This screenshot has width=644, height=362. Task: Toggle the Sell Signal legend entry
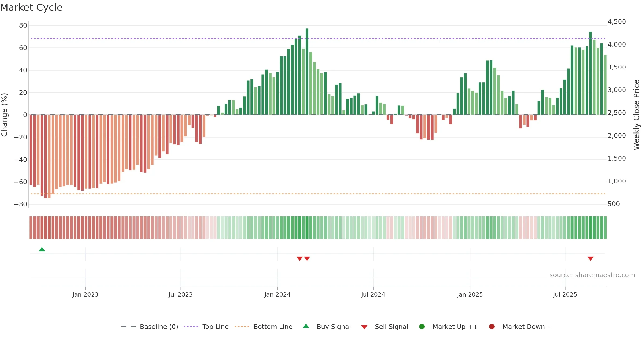click(385, 327)
